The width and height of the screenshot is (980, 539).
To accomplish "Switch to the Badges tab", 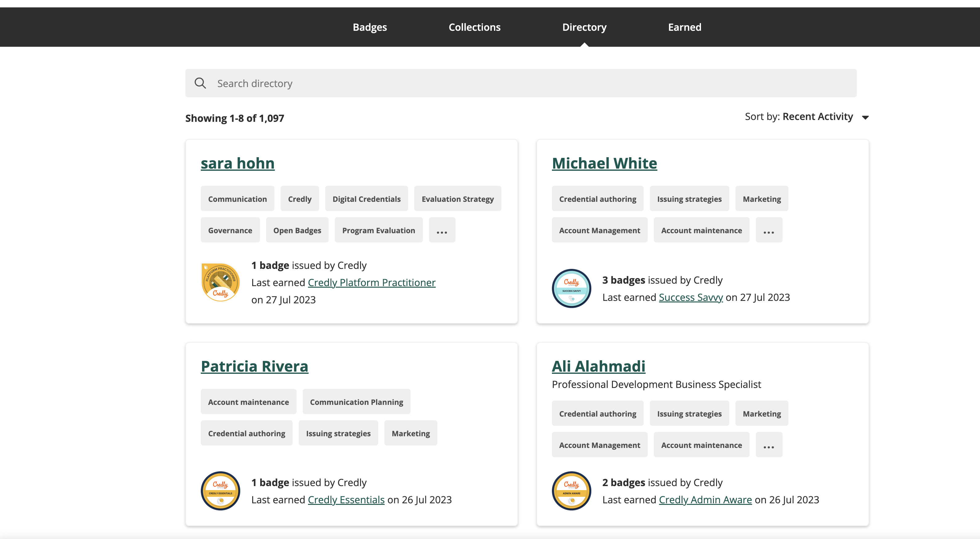I will pos(369,27).
